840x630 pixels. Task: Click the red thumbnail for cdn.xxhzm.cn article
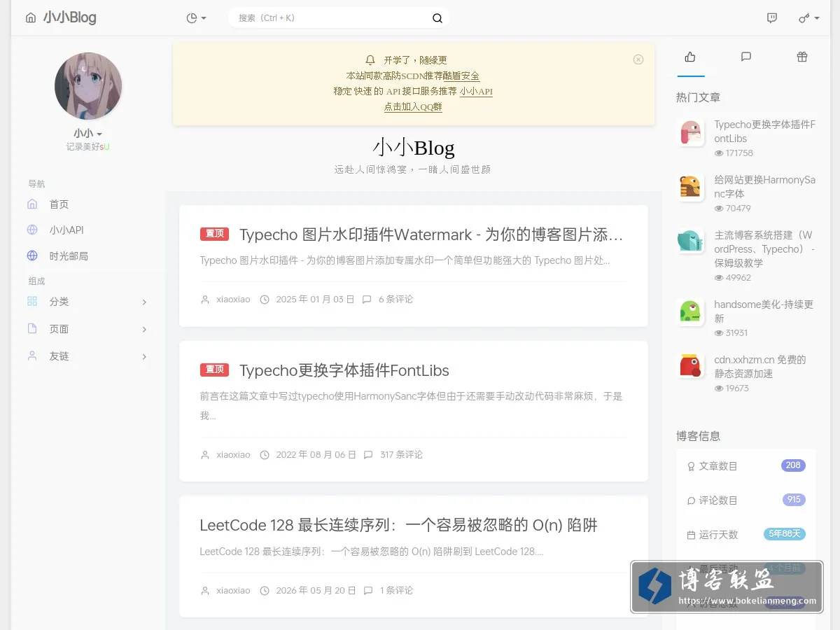[691, 366]
